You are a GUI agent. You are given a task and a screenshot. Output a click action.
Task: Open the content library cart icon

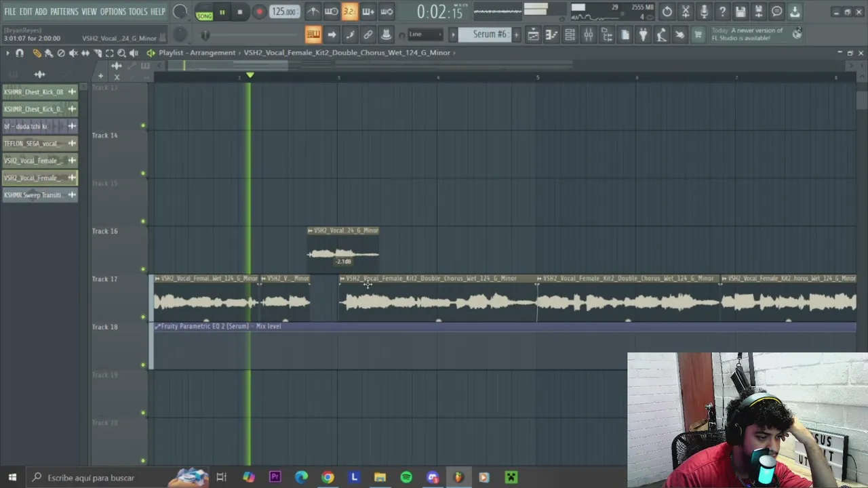tap(698, 35)
